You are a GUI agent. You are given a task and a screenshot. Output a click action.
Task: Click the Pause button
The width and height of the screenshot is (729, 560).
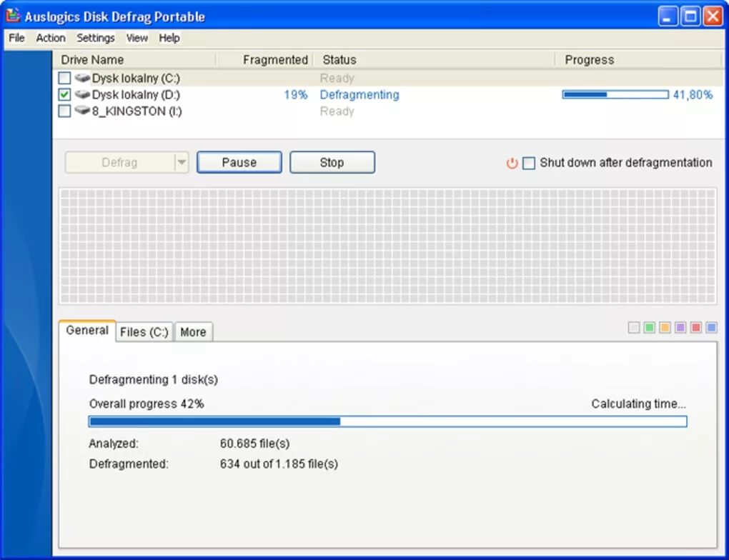[239, 162]
